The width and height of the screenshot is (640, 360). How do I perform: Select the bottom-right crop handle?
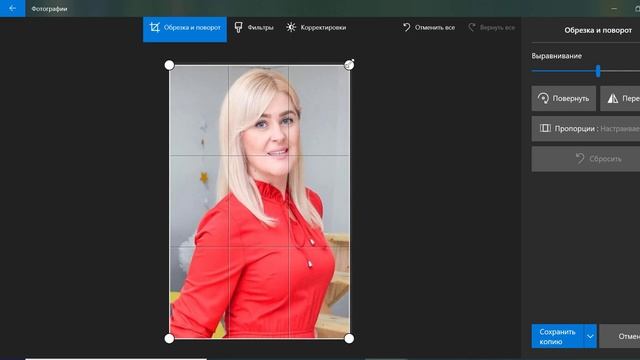[349, 338]
